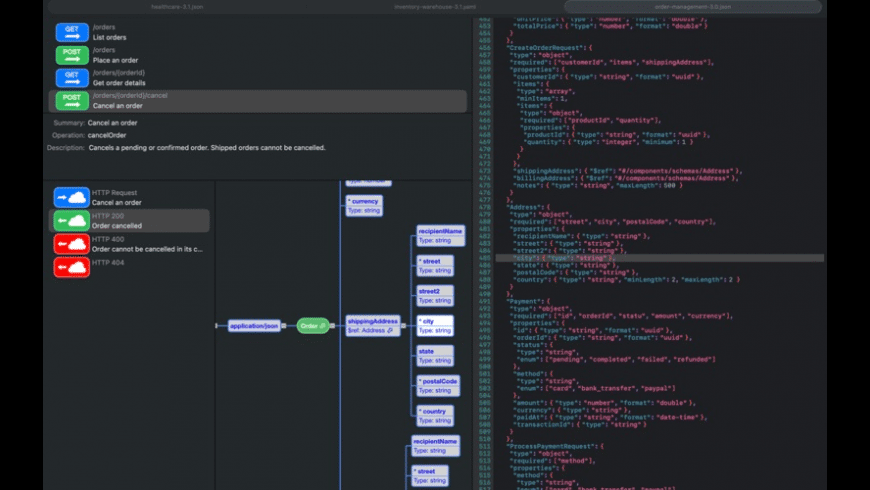Image resolution: width=870 pixels, height=490 pixels.
Task: Select the postalCode property node
Action: (x=438, y=386)
